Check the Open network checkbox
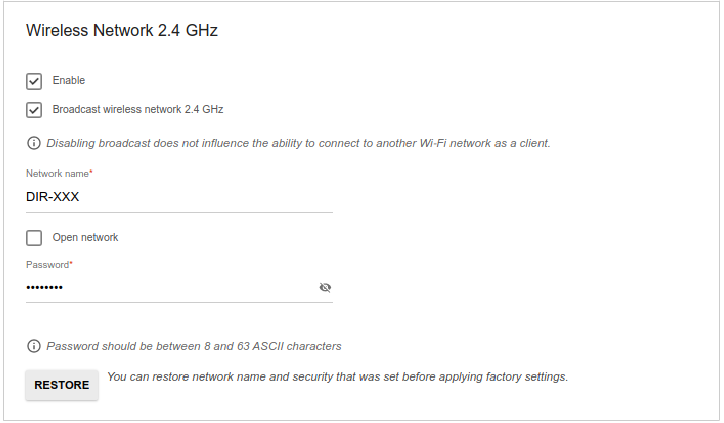The width and height of the screenshot is (724, 423). 34,238
